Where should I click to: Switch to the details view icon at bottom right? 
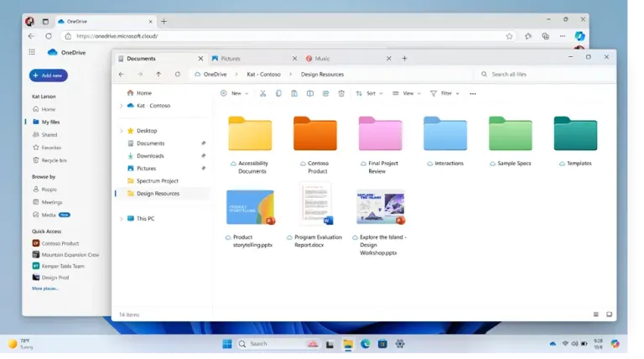coord(595,315)
